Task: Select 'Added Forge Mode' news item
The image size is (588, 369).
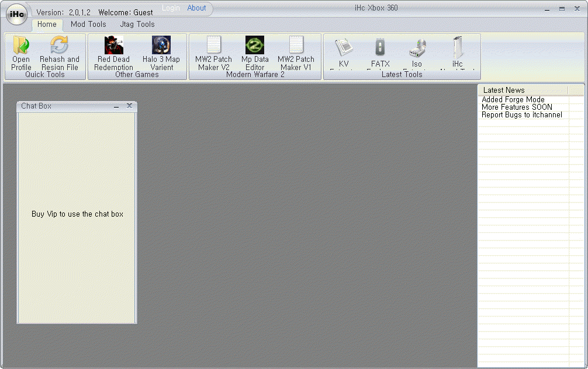Action: coord(513,100)
